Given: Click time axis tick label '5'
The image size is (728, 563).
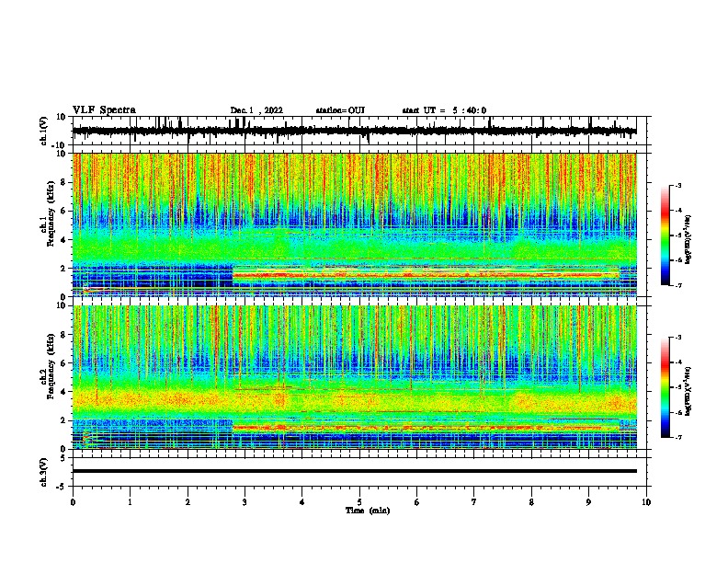Looking at the screenshot, I should (x=359, y=502).
